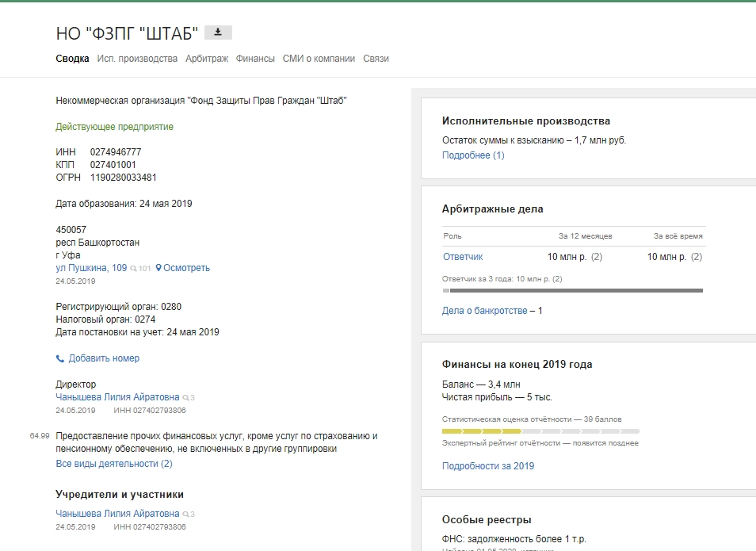Open the Исп. производства tab

(137, 59)
